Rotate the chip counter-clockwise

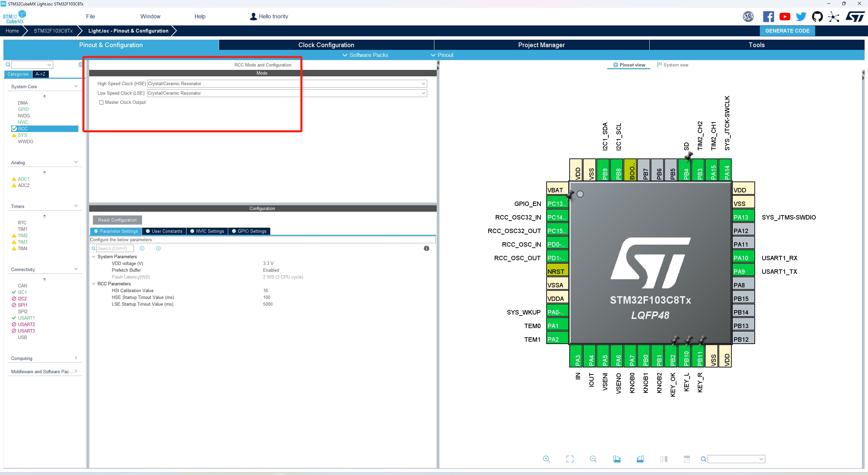pyautogui.click(x=640, y=459)
